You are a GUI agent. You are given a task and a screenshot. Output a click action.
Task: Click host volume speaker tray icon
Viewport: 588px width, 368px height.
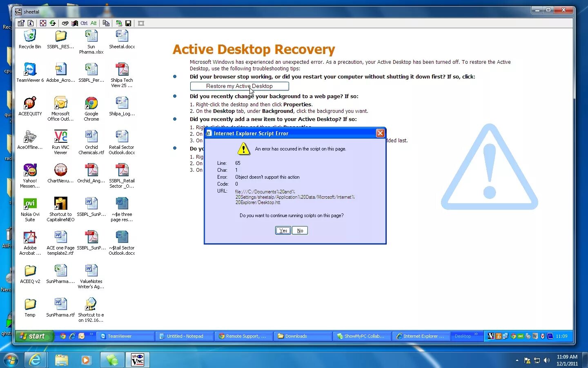(x=547, y=360)
